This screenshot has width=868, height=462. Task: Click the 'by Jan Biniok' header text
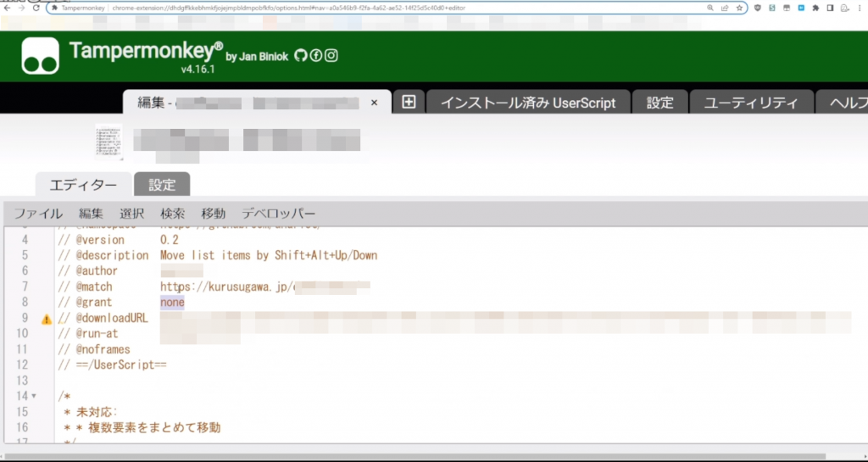(257, 57)
